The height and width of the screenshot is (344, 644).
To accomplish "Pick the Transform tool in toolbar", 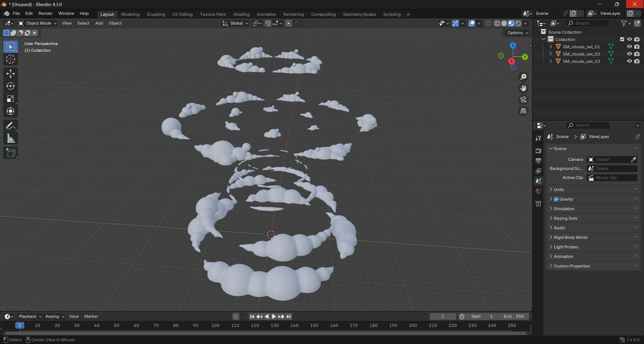I will [x=10, y=111].
